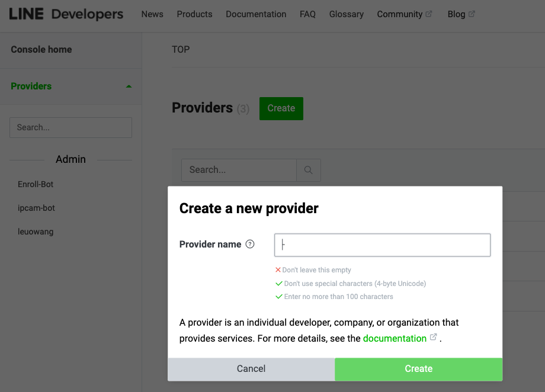Select Providers section in the sidebar
Screen dimensions: 545x392
[x=31, y=86]
